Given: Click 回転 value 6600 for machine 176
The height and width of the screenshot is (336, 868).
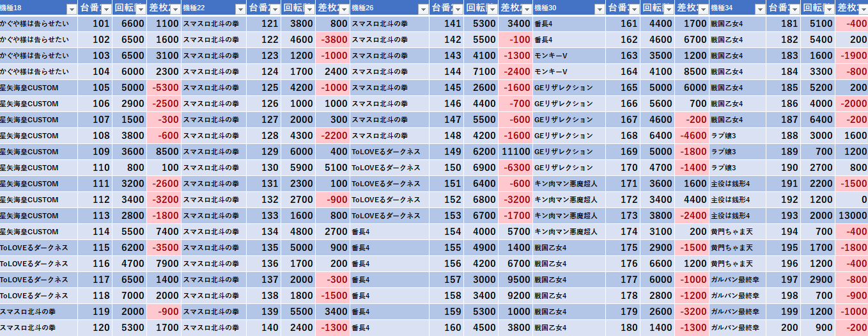Looking at the screenshot, I should click(x=658, y=264).
